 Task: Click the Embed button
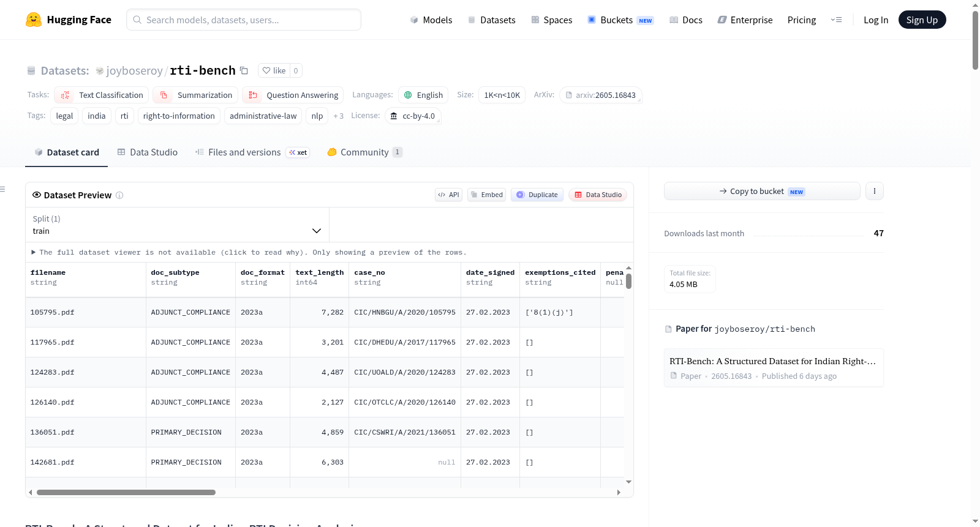point(486,195)
